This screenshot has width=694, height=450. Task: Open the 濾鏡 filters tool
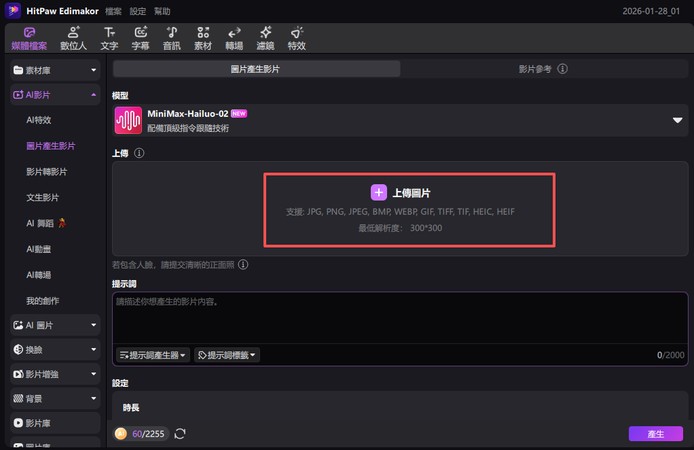(x=266, y=38)
